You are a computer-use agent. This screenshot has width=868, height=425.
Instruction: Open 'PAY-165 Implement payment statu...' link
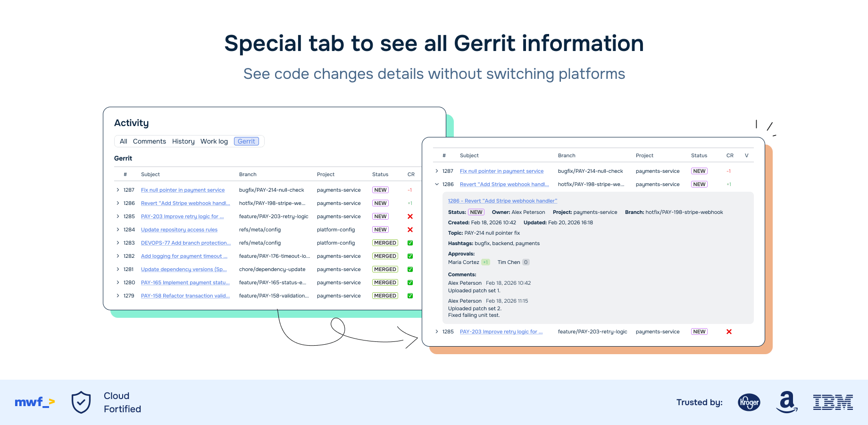pos(185,282)
